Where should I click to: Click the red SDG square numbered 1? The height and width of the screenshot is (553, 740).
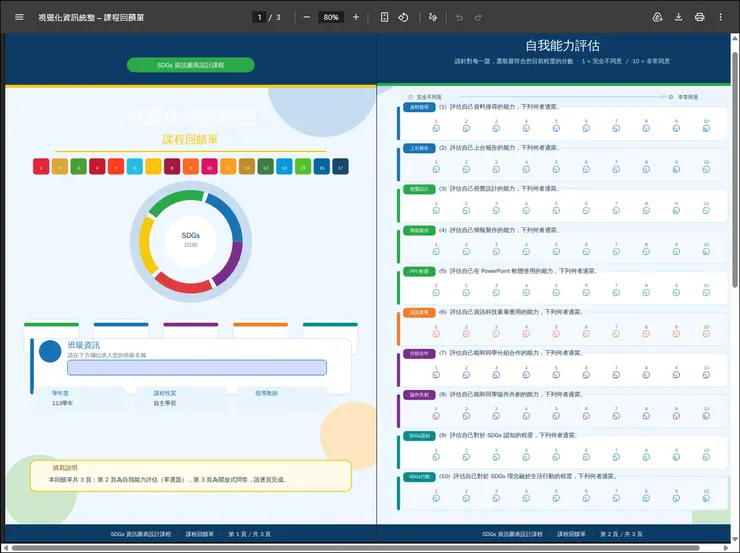(41, 167)
